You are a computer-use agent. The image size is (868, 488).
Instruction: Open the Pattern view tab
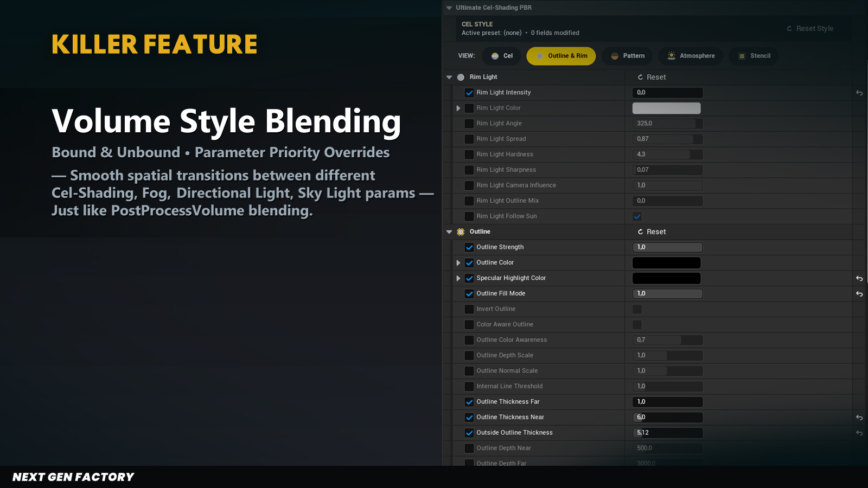[x=628, y=56]
